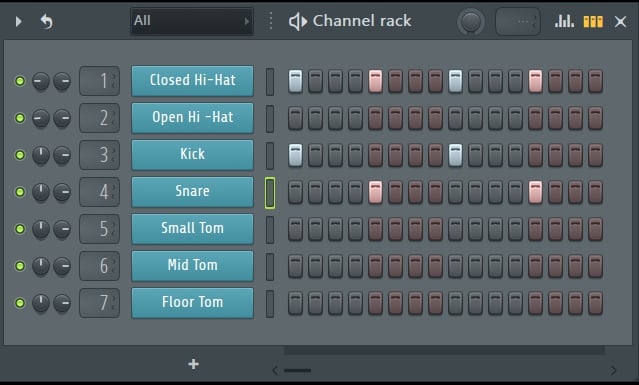Image resolution: width=639 pixels, height=385 pixels.
Task: Mute the Floor Tom channel
Action: 20,303
